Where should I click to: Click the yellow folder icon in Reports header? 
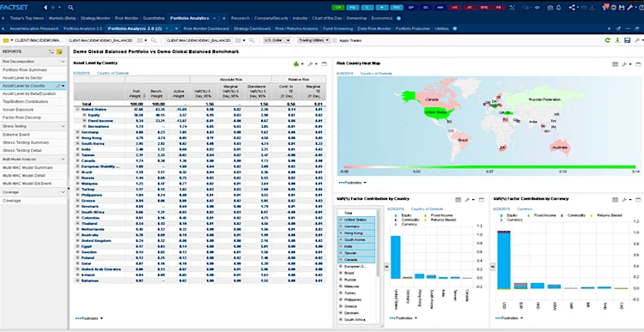pyautogui.click(x=59, y=51)
